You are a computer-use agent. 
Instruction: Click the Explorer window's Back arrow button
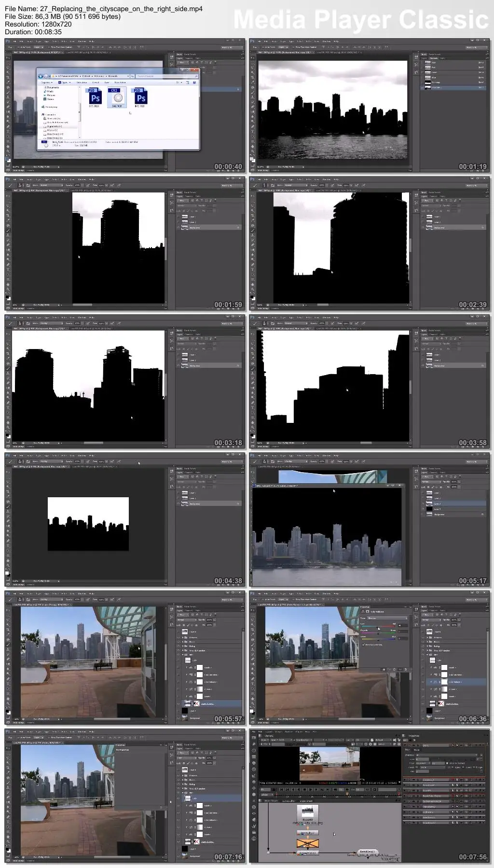coord(41,76)
